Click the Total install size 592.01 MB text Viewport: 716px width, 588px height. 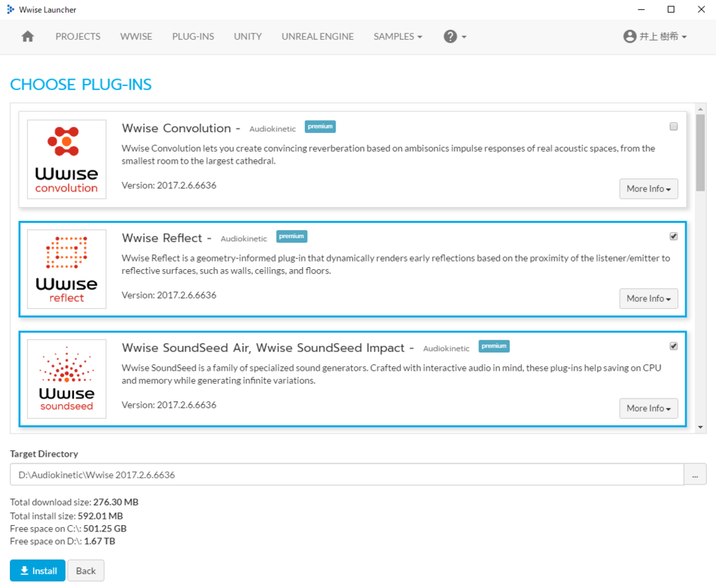coord(66,516)
